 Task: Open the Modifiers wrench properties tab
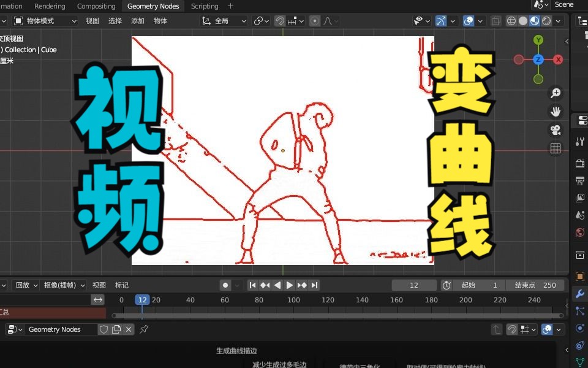coord(580,293)
